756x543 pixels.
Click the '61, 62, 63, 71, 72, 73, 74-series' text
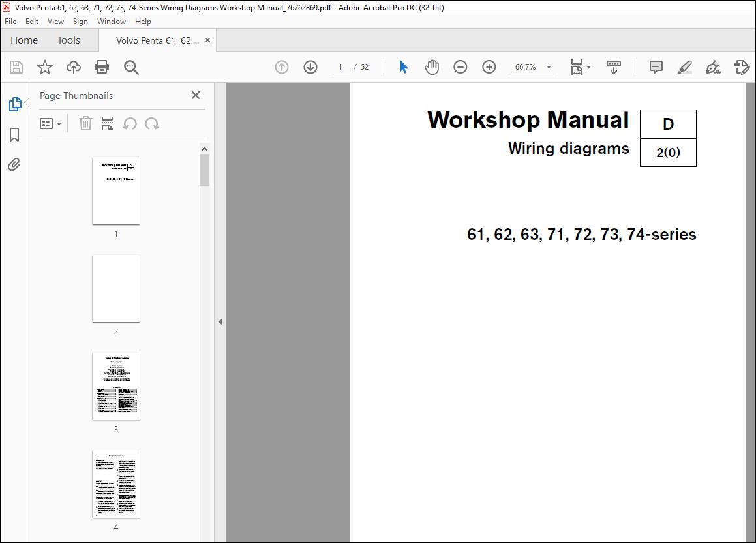tap(582, 234)
